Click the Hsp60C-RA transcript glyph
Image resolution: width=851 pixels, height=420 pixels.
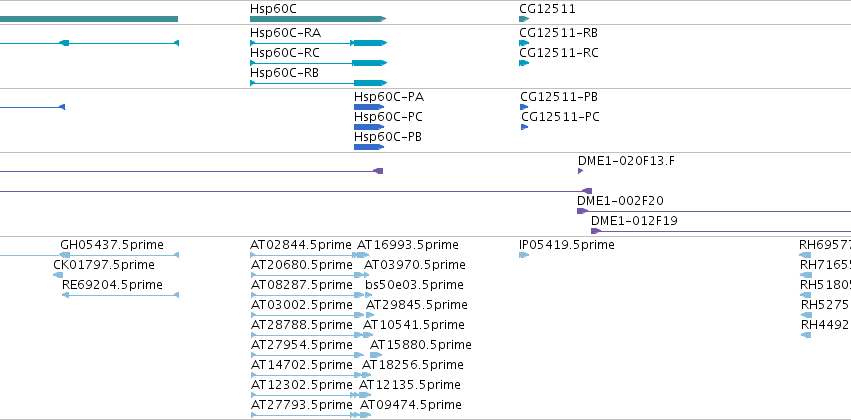[x=318, y=43]
